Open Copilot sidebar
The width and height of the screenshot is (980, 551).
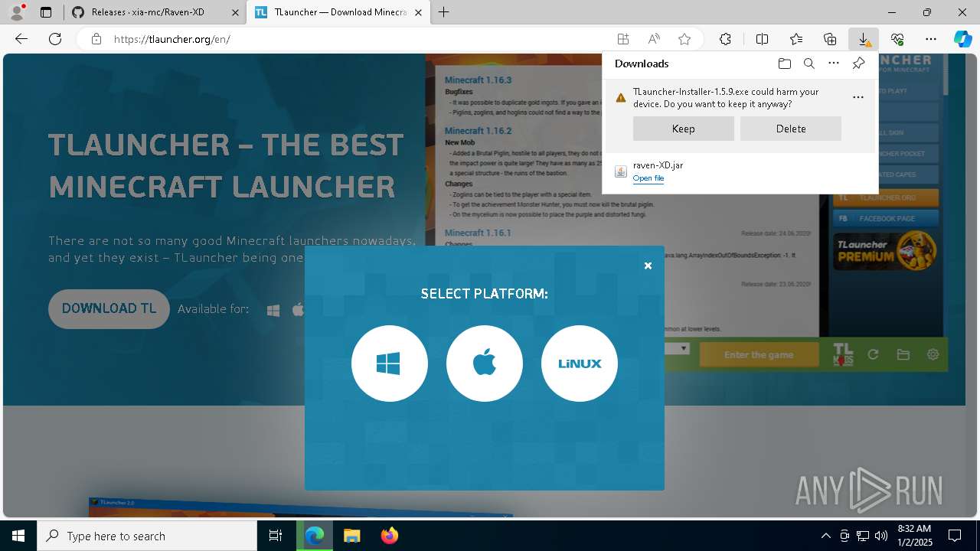962,39
